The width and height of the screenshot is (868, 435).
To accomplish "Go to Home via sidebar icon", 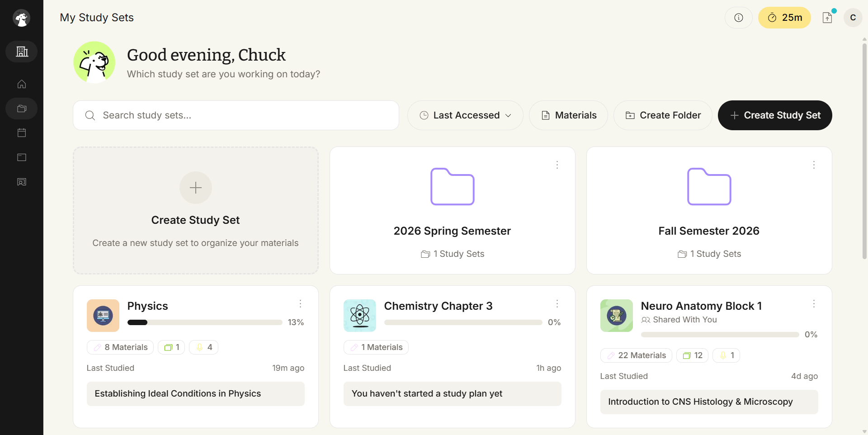I will point(22,84).
